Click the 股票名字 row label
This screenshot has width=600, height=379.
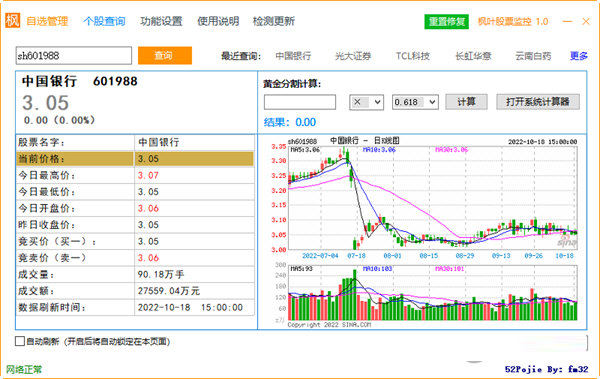tap(41, 142)
